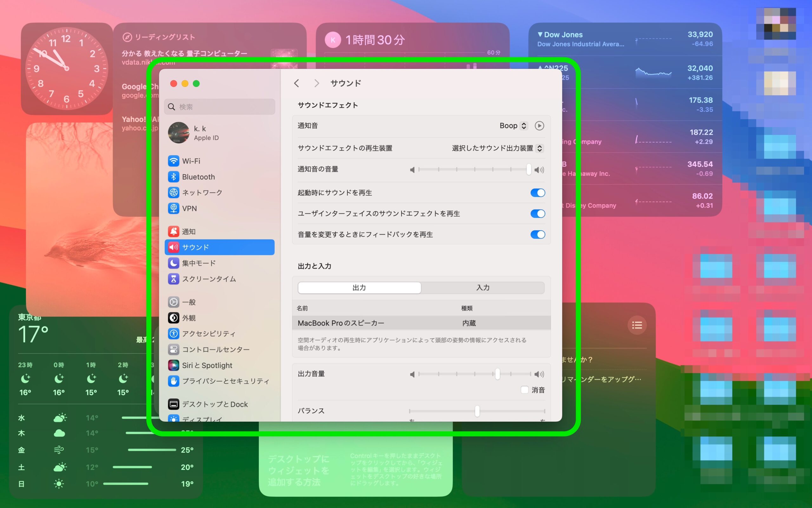
Task: Open Wi-Fi settings in sidebar
Action: (x=219, y=161)
